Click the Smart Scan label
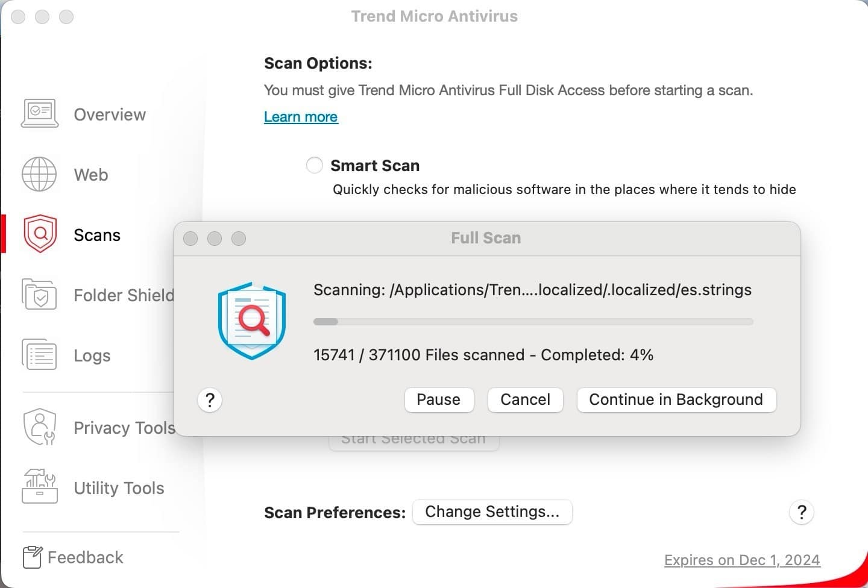 (x=375, y=166)
